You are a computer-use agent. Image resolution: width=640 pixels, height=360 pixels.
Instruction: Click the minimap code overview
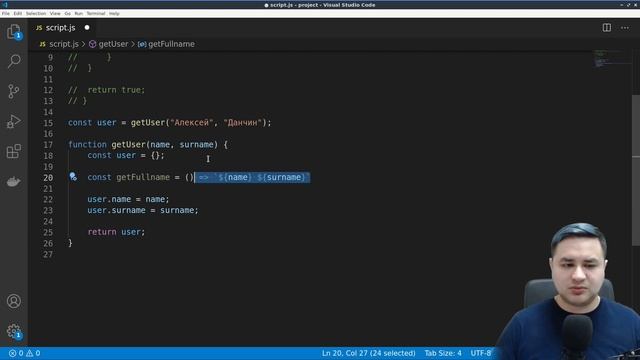pyautogui.click(x=611, y=58)
